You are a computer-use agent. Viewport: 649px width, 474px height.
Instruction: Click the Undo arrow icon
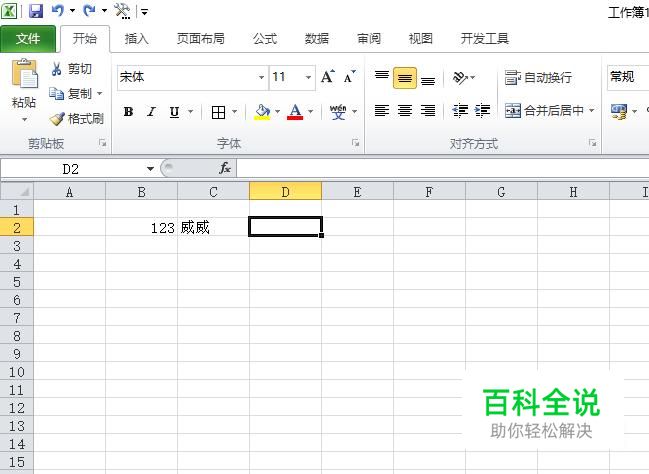click(x=58, y=11)
